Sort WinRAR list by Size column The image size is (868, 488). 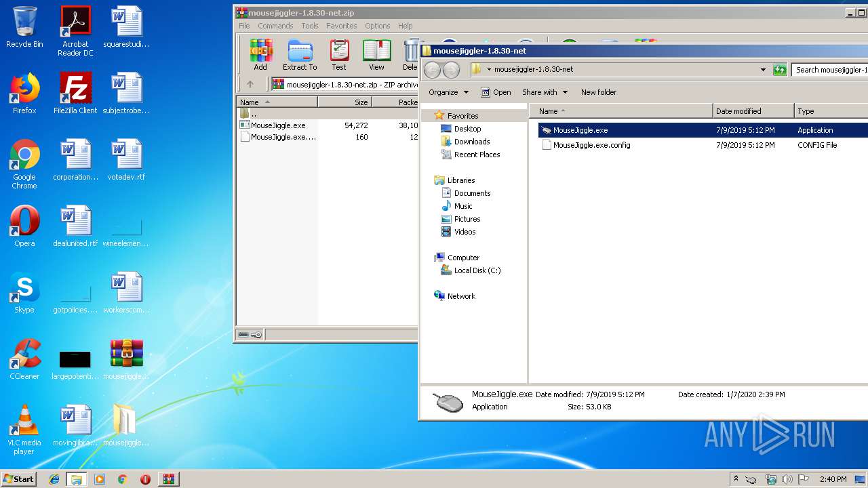[344, 102]
